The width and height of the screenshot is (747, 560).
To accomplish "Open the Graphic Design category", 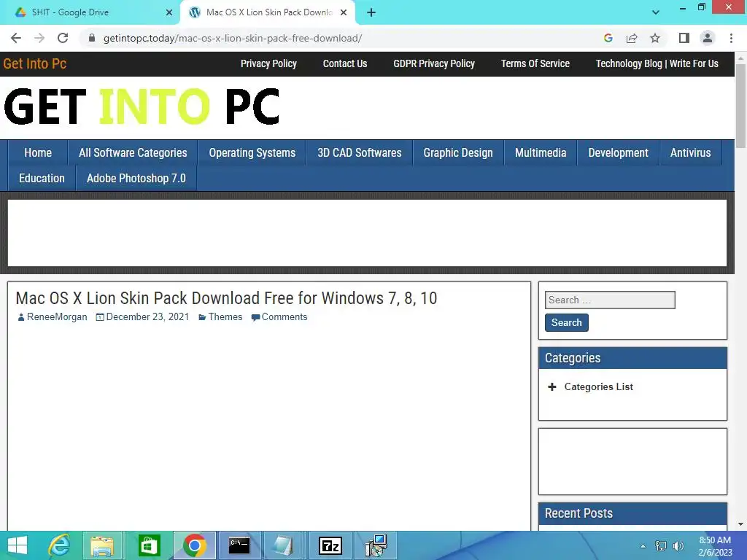I will 458,153.
